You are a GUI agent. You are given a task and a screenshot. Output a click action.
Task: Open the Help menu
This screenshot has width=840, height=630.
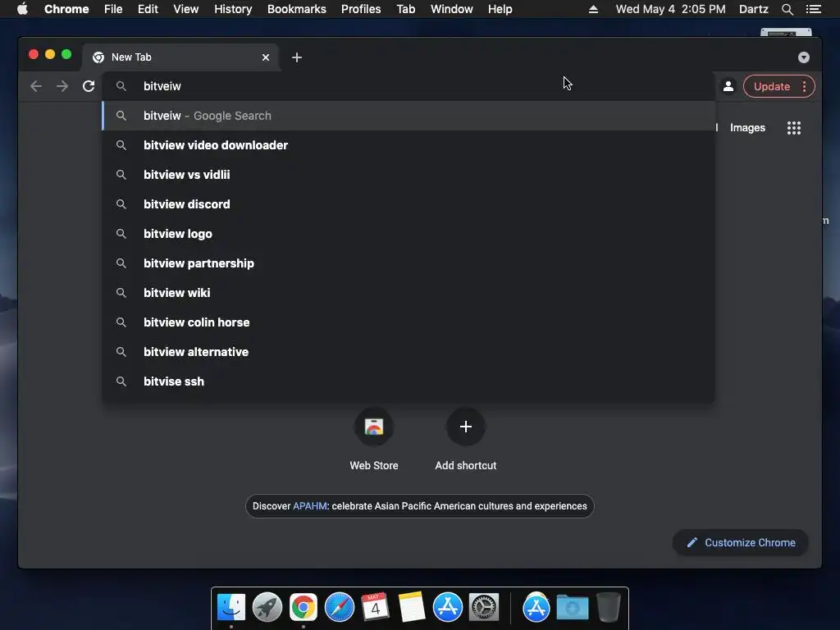click(500, 9)
